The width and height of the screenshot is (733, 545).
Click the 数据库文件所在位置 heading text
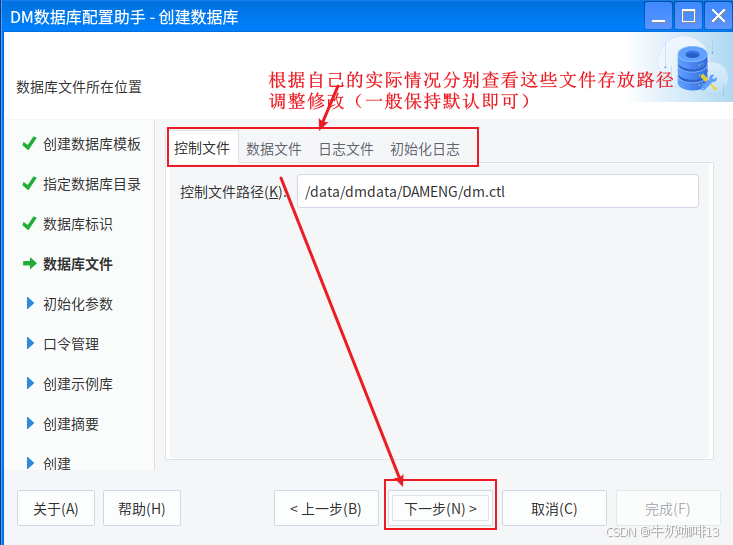[x=79, y=87]
